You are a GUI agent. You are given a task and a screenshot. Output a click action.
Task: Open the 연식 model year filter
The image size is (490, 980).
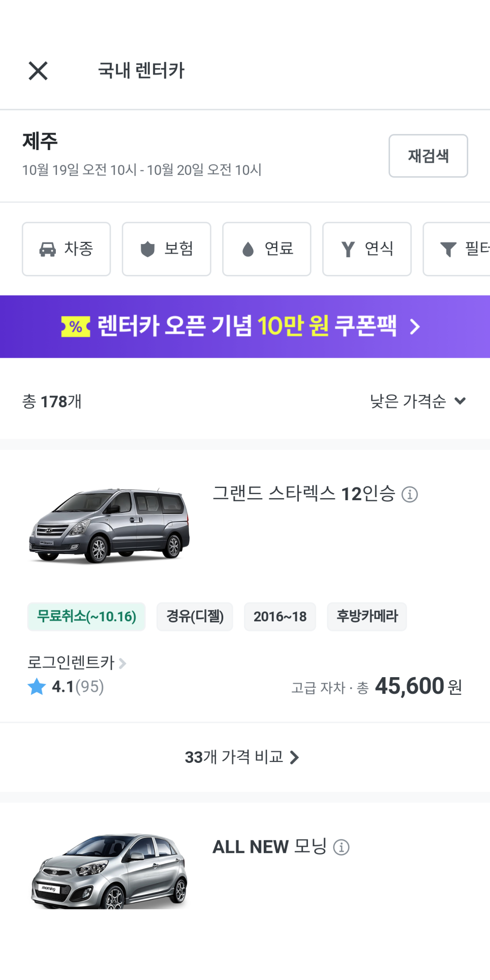pos(367,249)
